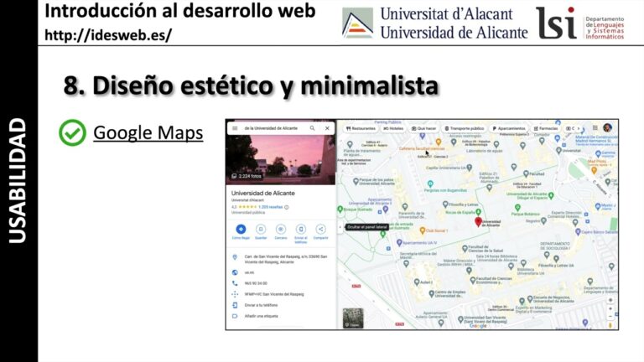Image resolution: width=644 pixels, height=362 pixels.
Task: Click the green checkmark icon beside Google Maps
Action: pyautogui.click(x=73, y=132)
